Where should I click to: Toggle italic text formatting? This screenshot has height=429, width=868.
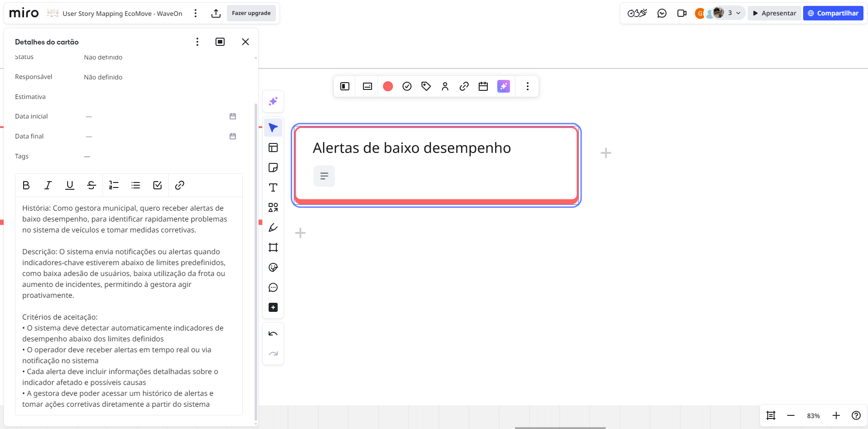tap(48, 185)
